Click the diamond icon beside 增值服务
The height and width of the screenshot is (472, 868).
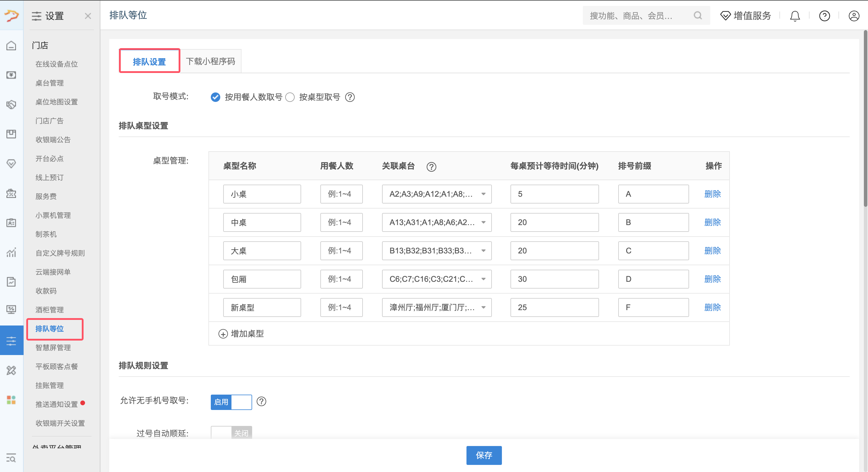point(725,16)
